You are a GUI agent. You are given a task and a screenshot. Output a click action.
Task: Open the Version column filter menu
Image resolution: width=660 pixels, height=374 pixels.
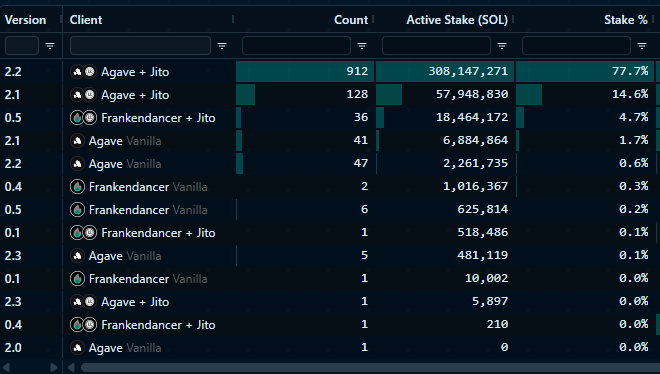50,46
